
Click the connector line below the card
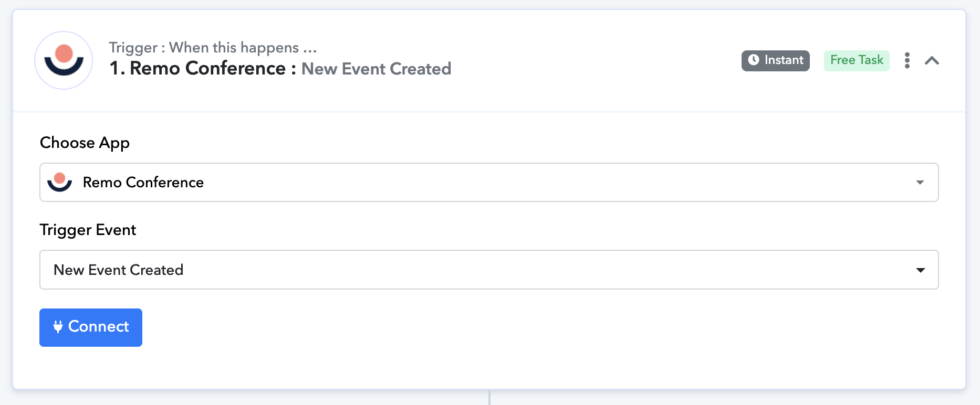pyautogui.click(x=489, y=398)
